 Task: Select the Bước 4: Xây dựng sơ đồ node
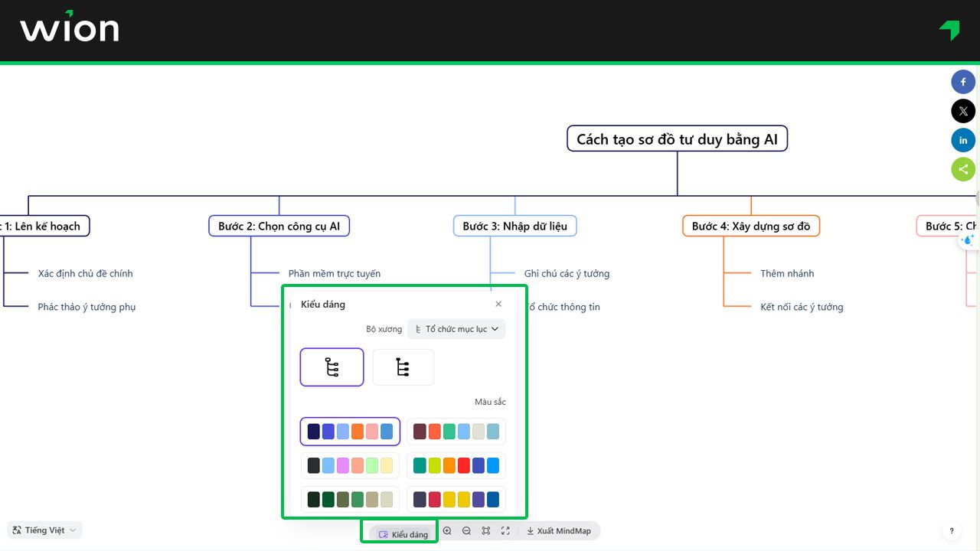750,226
